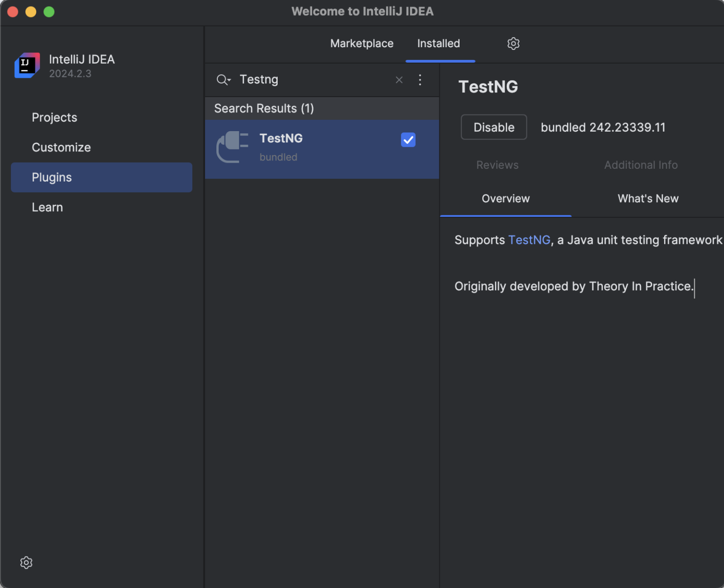724x588 pixels.
Task: Click the TestNG plugin icon in search results
Action: point(233,148)
